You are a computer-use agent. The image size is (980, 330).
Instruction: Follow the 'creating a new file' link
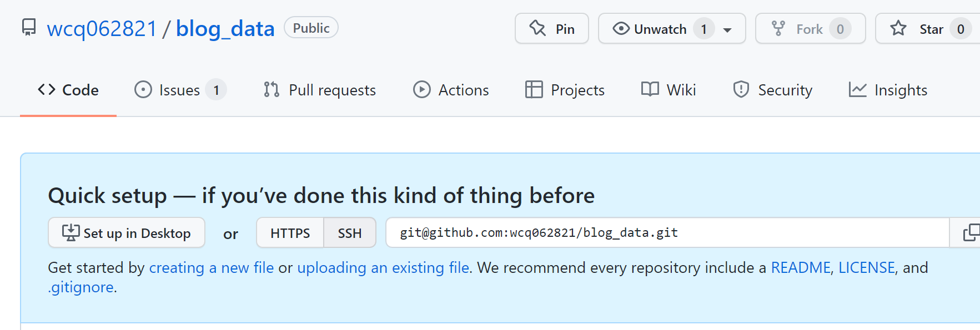(212, 268)
